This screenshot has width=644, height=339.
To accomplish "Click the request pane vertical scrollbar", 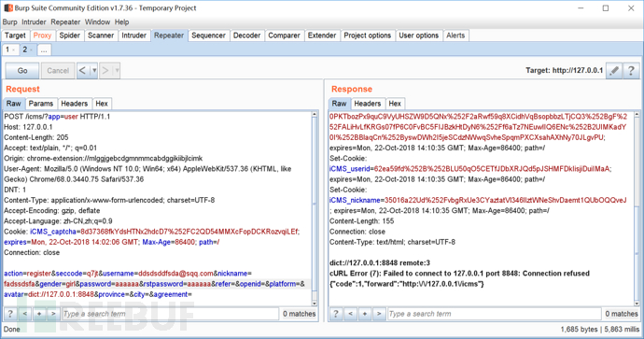I will pyautogui.click(x=315, y=209).
